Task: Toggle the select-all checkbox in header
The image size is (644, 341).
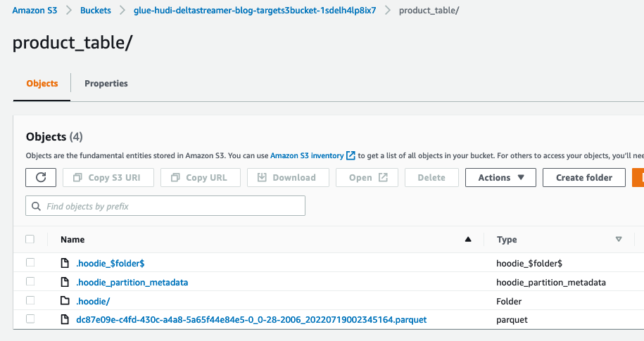Action: [x=30, y=239]
